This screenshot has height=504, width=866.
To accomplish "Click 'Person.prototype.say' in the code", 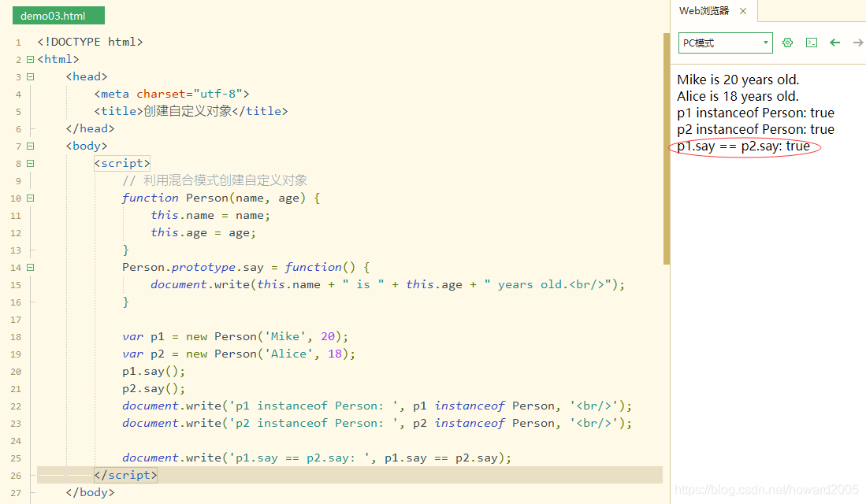I will pyautogui.click(x=193, y=267).
